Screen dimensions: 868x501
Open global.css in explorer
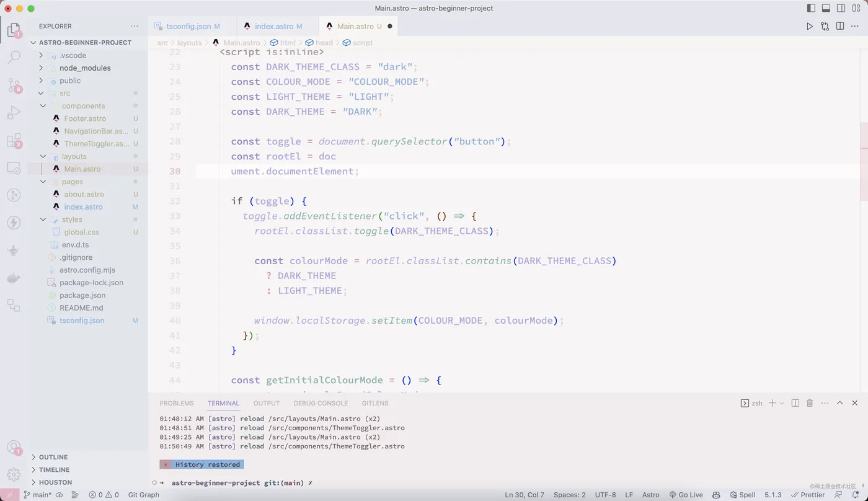[81, 232]
